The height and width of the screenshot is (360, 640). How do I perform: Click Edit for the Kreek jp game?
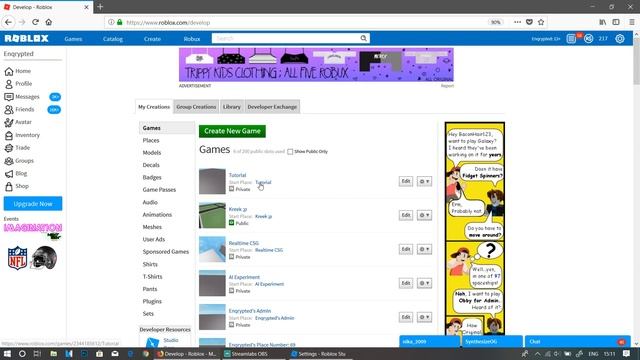[x=406, y=215]
